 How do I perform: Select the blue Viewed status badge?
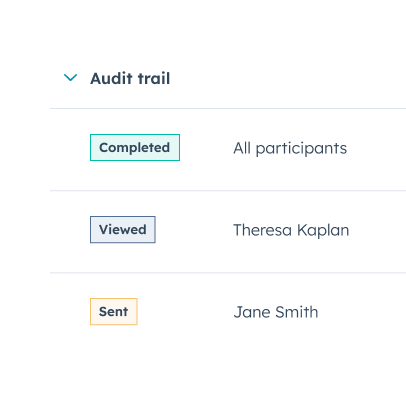tap(123, 230)
